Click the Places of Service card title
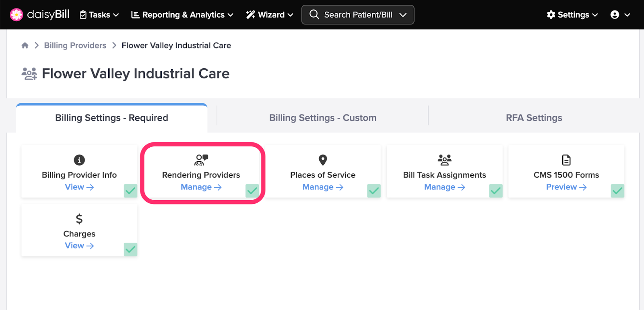The image size is (644, 310). tap(323, 175)
